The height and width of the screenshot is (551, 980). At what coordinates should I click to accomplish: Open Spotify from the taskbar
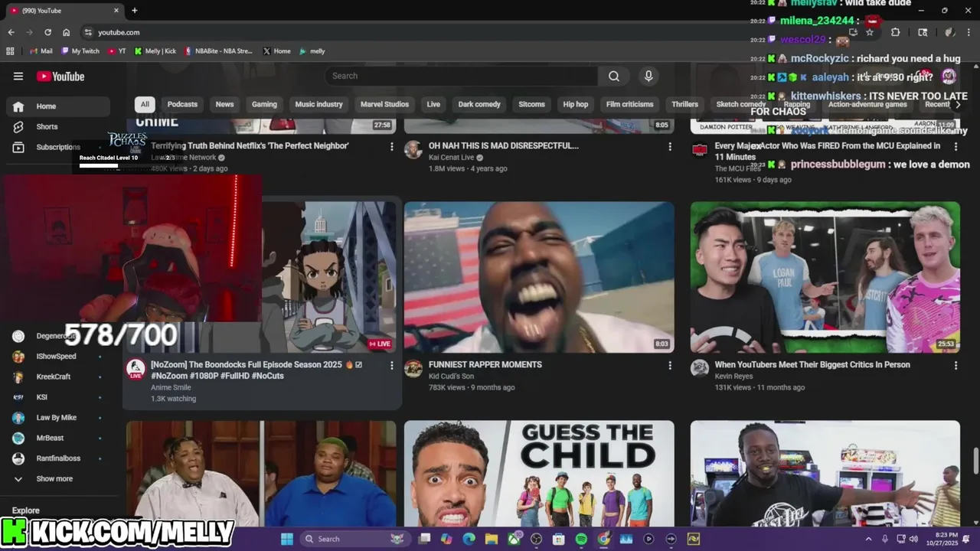point(581,539)
